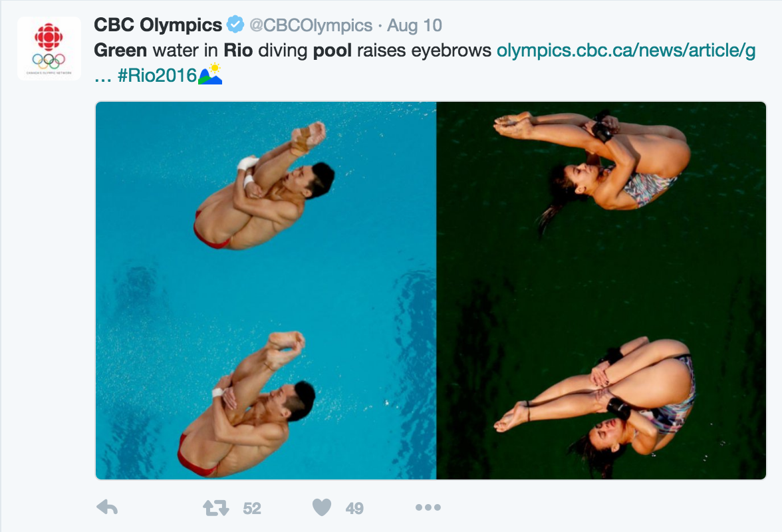
Task: Retweet this CBC Olympics tweet
Action: [215, 509]
